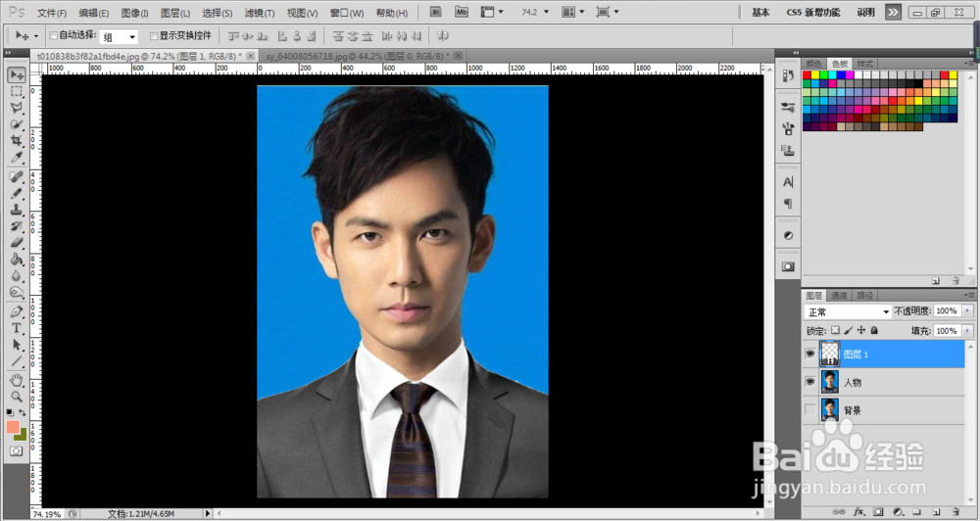Open the blend mode 正常 dropdown
Viewport: 980px width, 521px height.
[848, 311]
